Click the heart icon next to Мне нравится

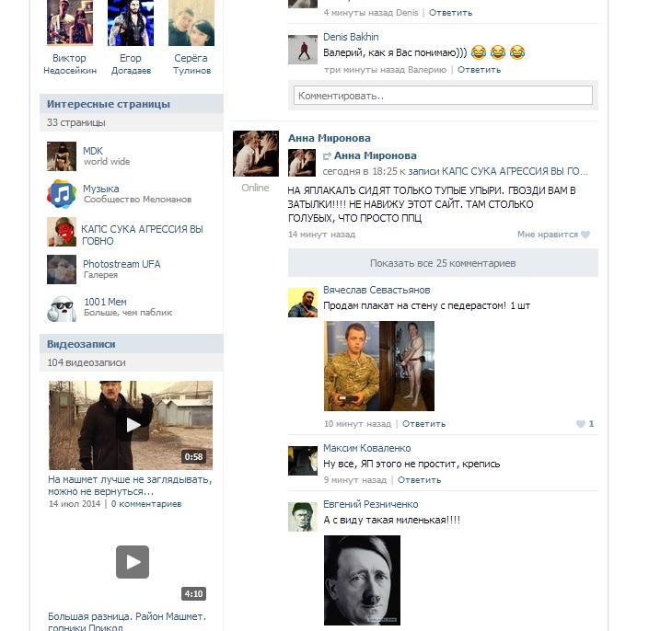[585, 235]
